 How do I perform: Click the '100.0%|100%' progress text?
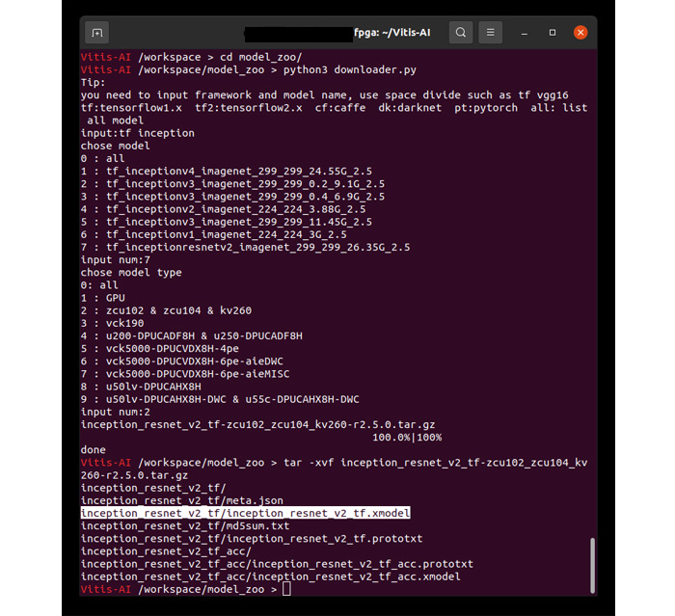[407, 438]
